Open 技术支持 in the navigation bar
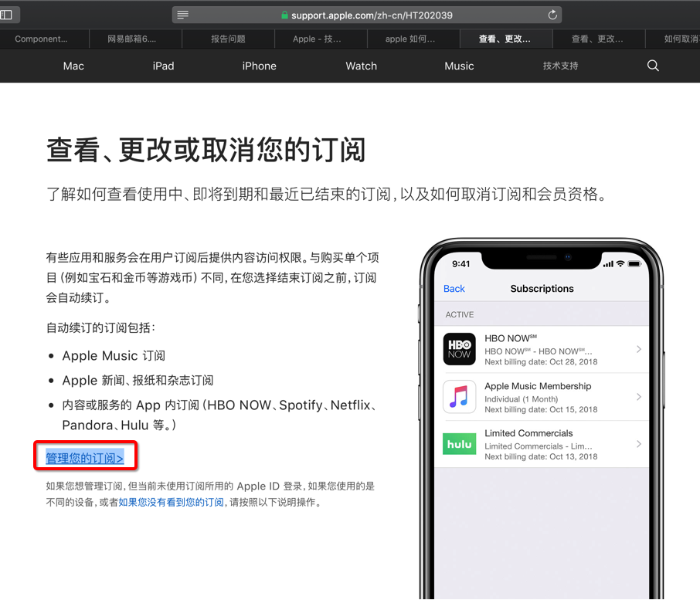Screen dimensions: 700x600 (x=560, y=66)
